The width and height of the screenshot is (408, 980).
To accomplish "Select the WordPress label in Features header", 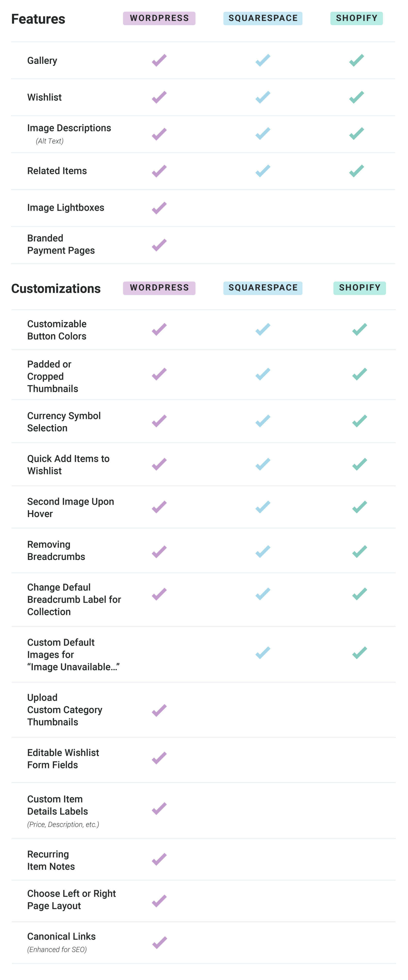I will click(159, 18).
